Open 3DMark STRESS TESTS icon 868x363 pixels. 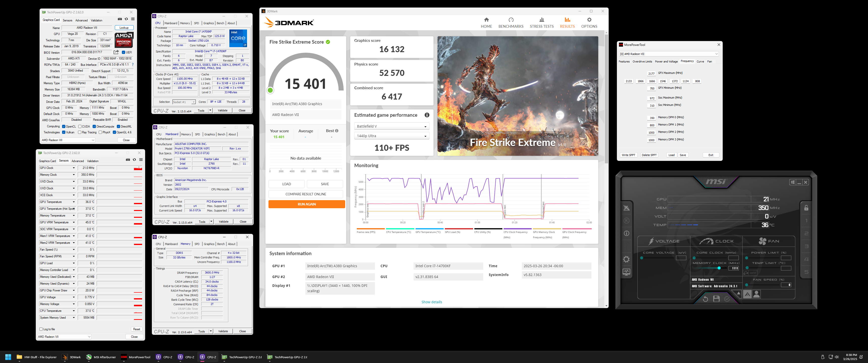(x=541, y=20)
